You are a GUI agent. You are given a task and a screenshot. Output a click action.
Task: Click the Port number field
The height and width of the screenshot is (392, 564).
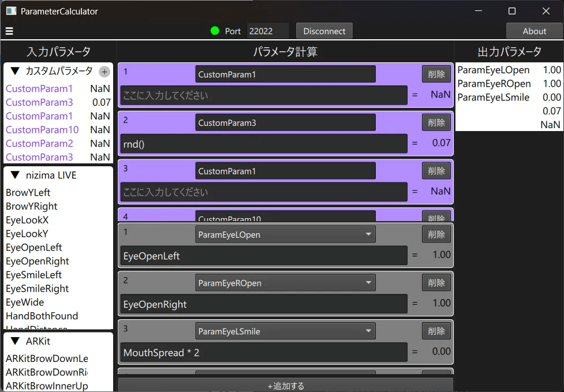(x=268, y=31)
